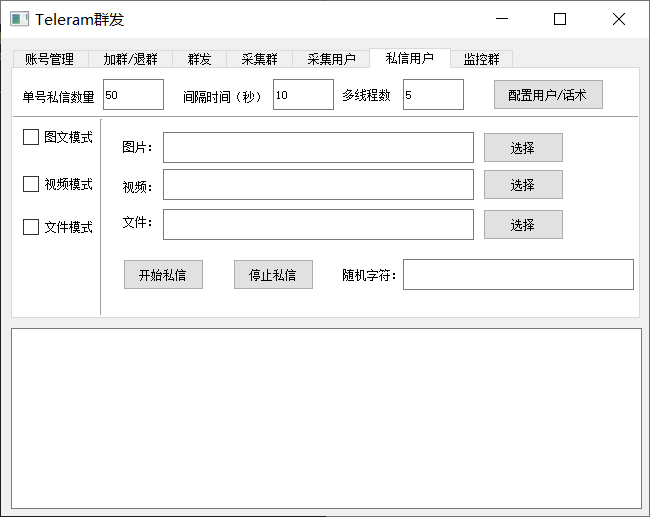The width and height of the screenshot is (650, 517).
Task: Select the 群发 tab
Action: (x=199, y=59)
